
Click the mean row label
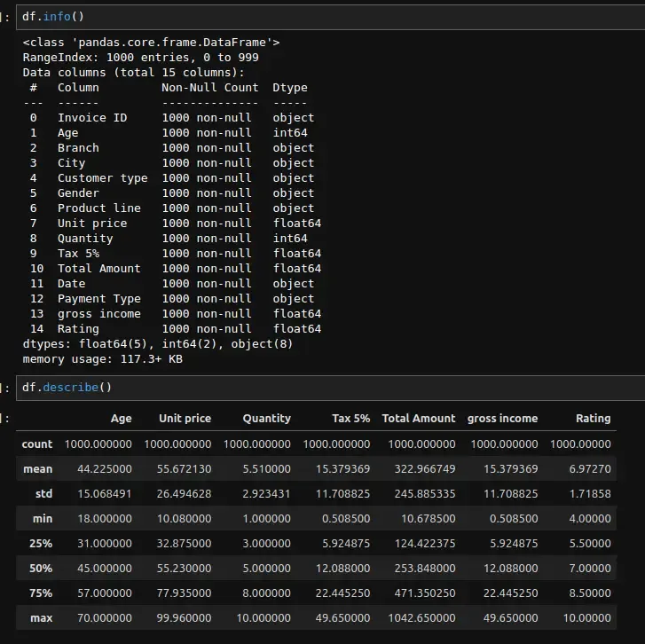[38, 468]
